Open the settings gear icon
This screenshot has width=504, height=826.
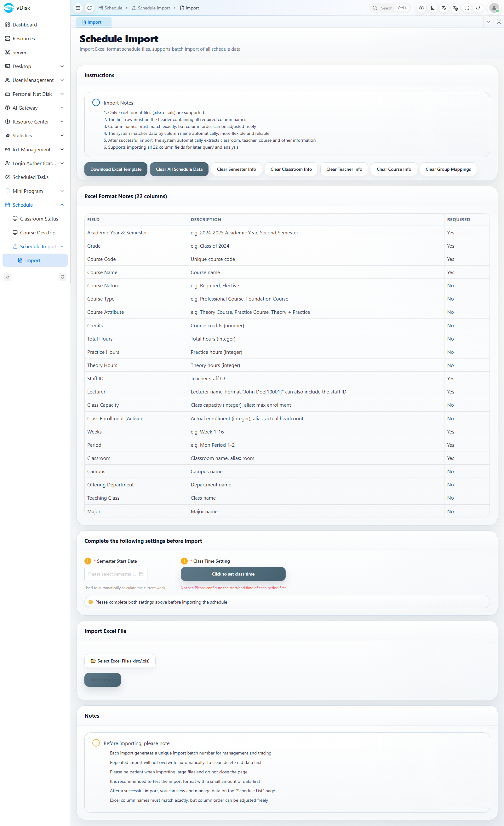pos(421,8)
